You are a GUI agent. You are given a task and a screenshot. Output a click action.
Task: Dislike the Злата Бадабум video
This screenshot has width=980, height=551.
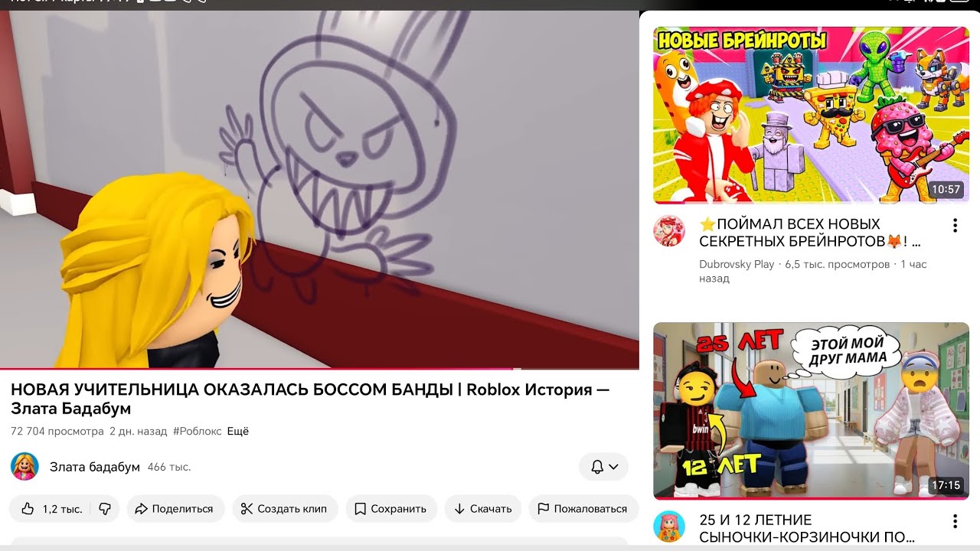tap(106, 509)
